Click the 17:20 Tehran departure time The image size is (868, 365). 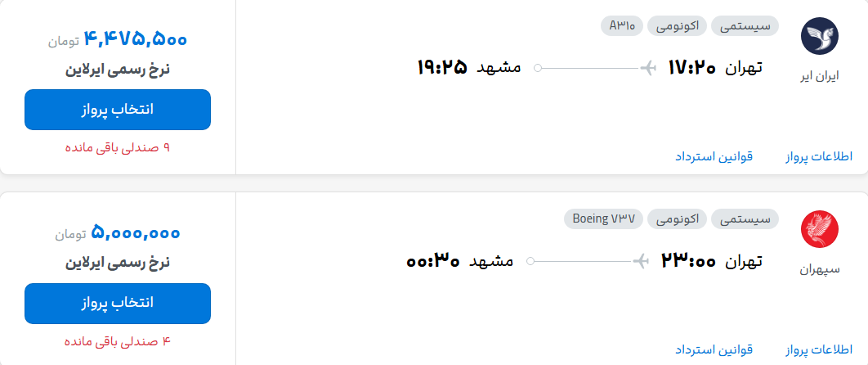(692, 68)
